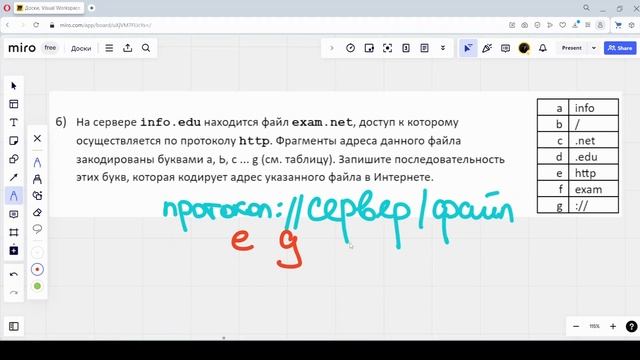The height and width of the screenshot is (360, 640).
Task: Open the voting tool
Action: coord(406,48)
